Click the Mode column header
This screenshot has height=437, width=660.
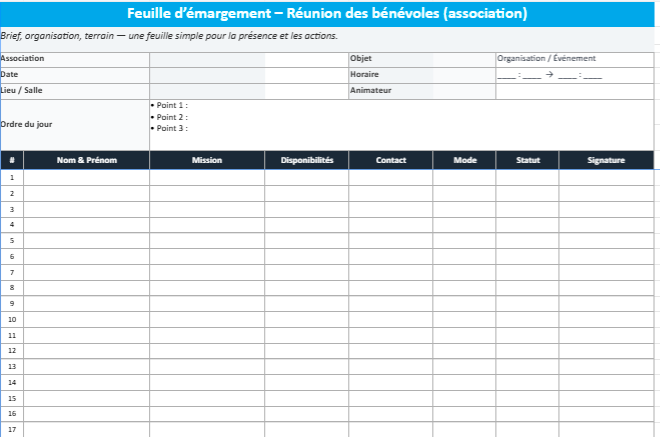coord(464,160)
